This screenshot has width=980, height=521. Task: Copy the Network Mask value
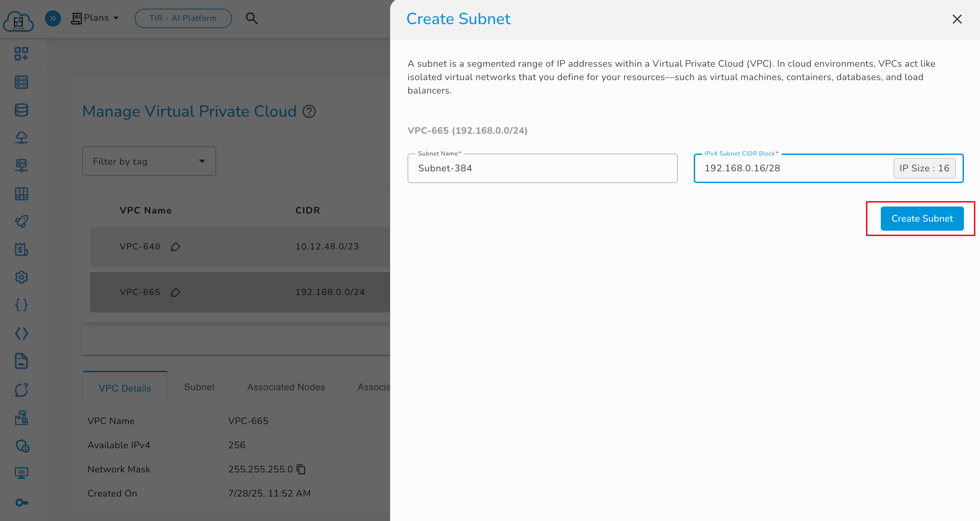301,469
